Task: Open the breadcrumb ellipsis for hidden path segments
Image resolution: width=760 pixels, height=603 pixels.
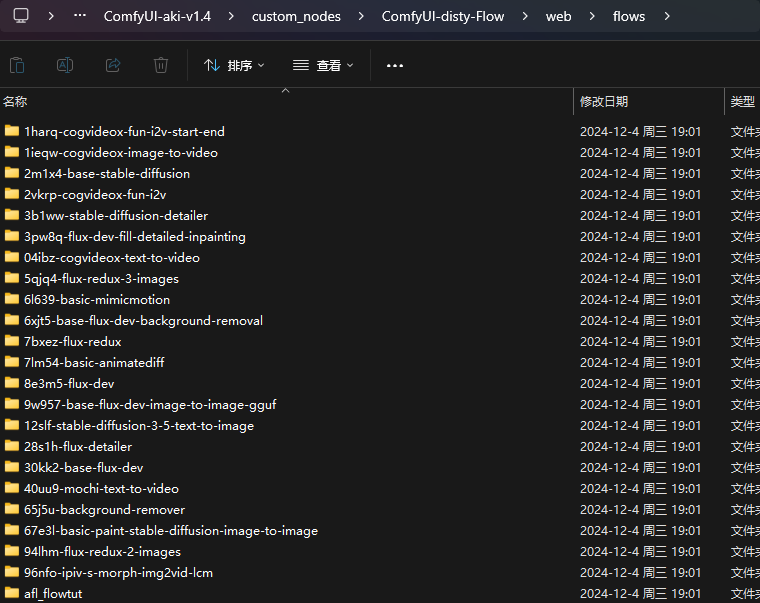Action: click(x=80, y=16)
